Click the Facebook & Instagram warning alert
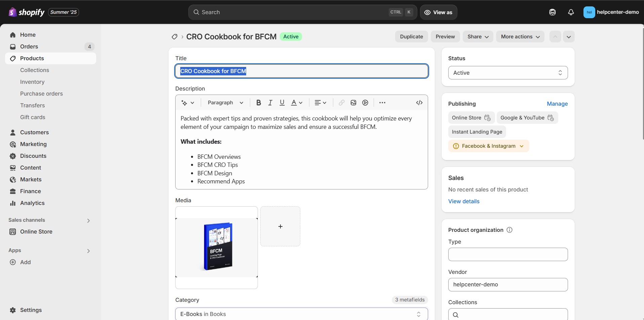Image resolution: width=644 pixels, height=320 pixels. click(488, 146)
